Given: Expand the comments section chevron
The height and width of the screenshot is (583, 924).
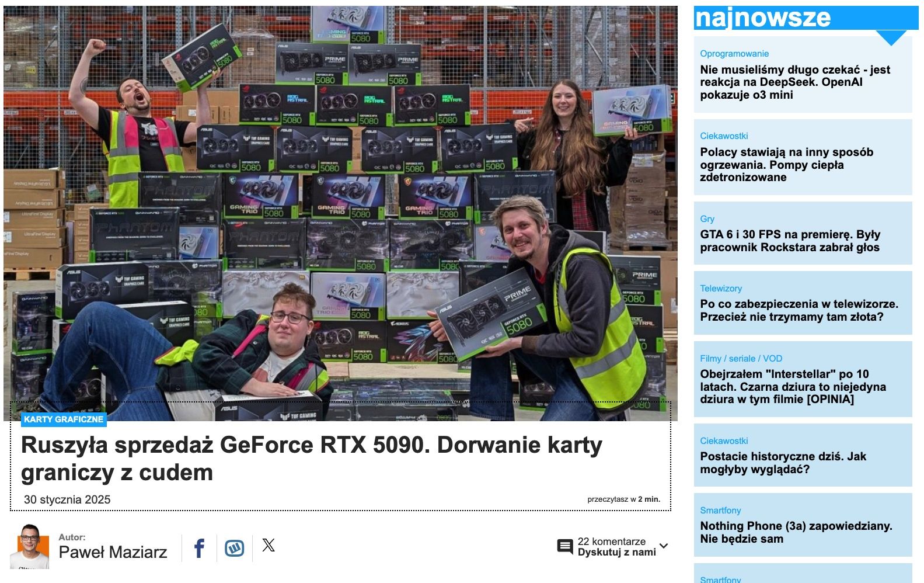Looking at the screenshot, I should click(x=664, y=546).
